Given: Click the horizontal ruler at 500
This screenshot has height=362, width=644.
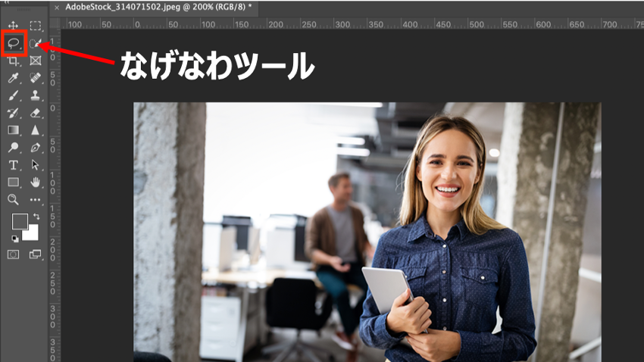Looking at the screenshot, I should coord(476,24).
